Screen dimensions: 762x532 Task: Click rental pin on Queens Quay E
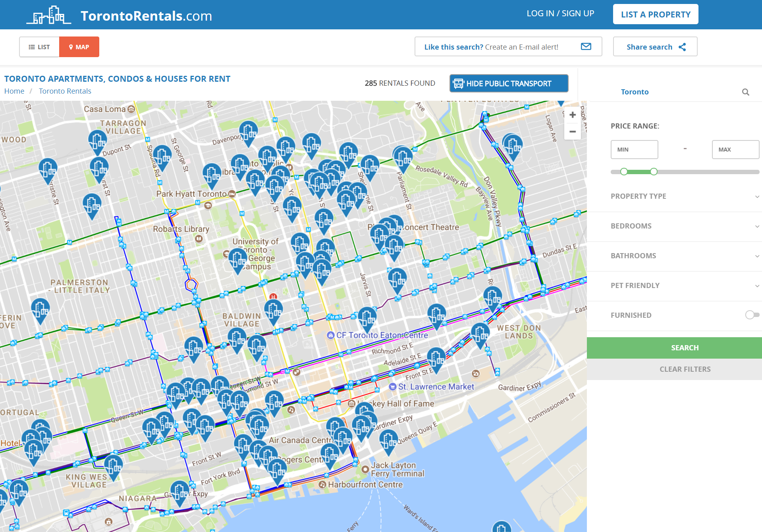(388, 442)
